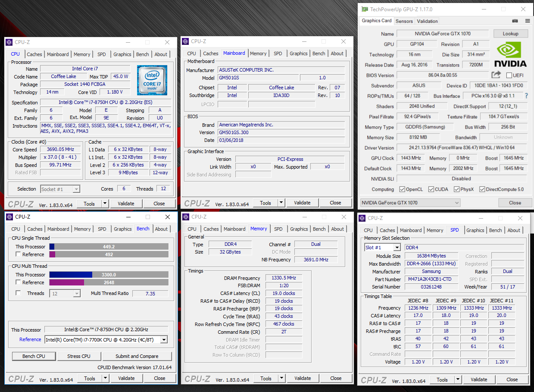Click multi thread Reference 2648 bar
Screen dimensions: 534x392
(109, 282)
